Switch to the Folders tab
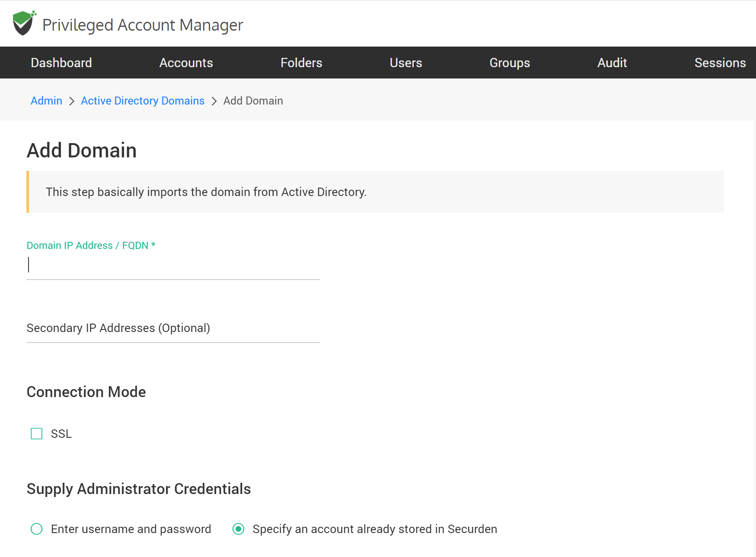Viewport: 756px width, 557px height. (x=301, y=63)
